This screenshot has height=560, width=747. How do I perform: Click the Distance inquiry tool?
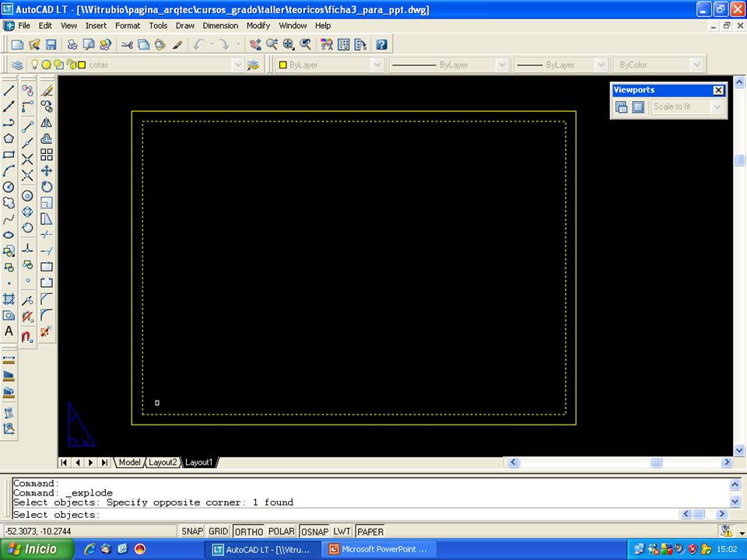pyautogui.click(x=9, y=360)
